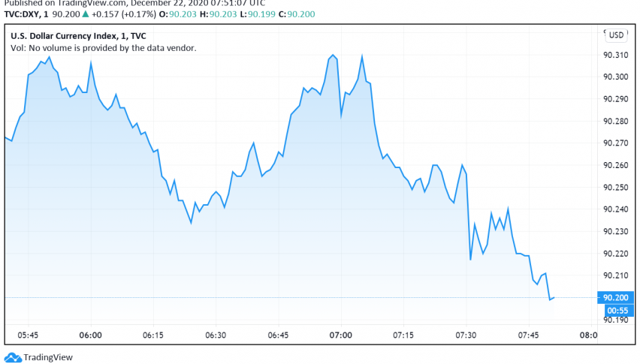640x364 pixels.
Task: Click the 90.220 price axis label
Action: pos(615,254)
